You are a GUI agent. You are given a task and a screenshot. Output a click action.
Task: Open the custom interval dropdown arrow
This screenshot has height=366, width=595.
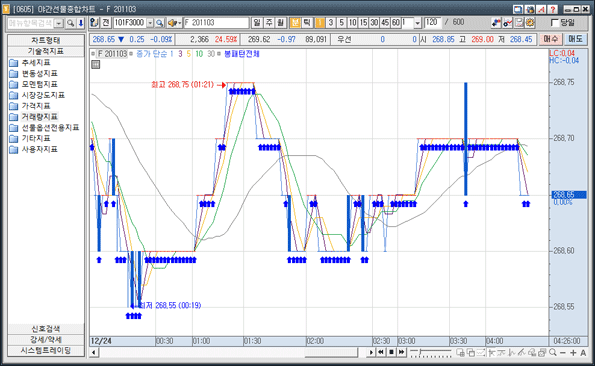[x=418, y=23]
